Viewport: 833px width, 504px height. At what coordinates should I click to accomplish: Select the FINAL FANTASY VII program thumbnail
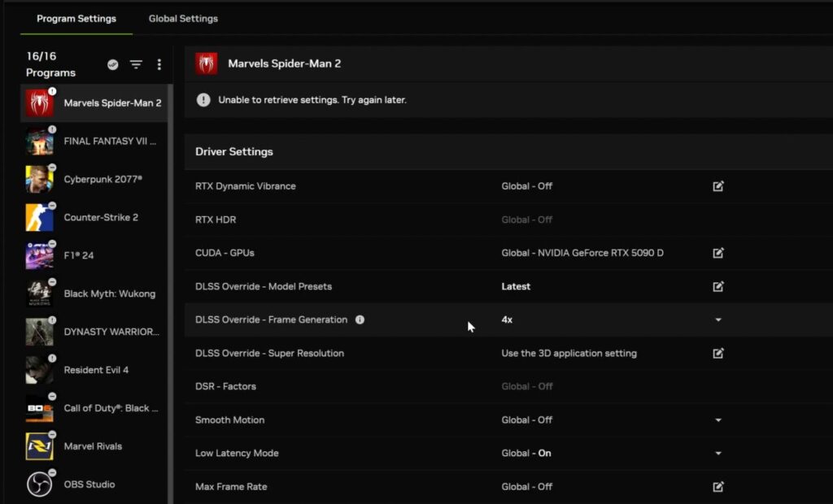[39, 141]
